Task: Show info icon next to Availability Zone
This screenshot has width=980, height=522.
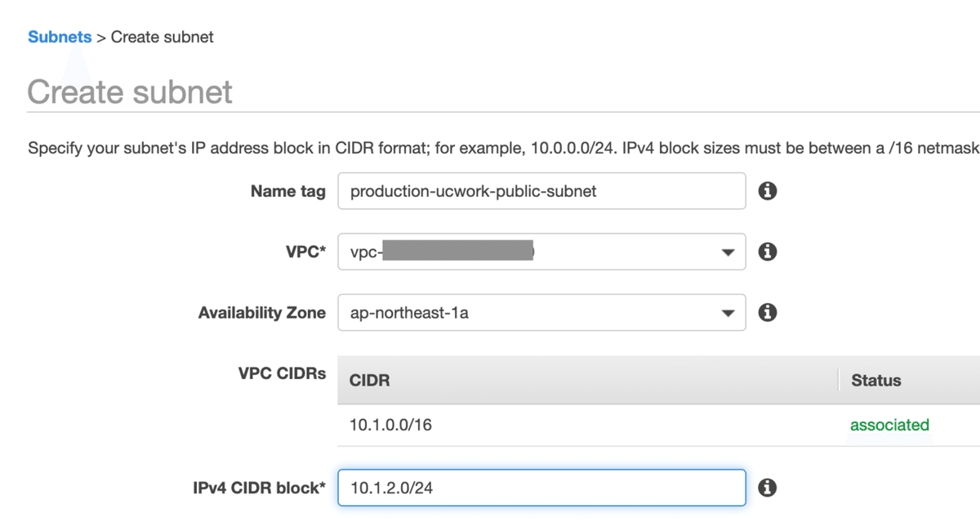Action: [767, 313]
